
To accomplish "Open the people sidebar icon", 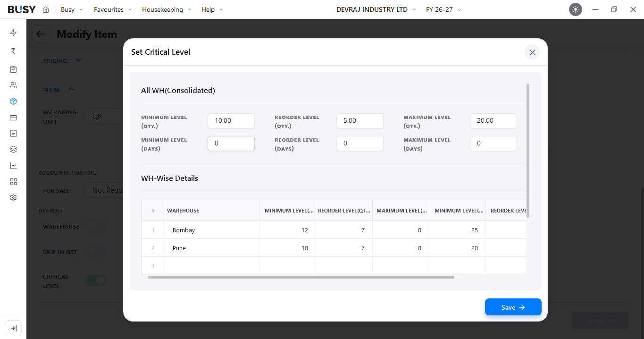I will pos(13,85).
